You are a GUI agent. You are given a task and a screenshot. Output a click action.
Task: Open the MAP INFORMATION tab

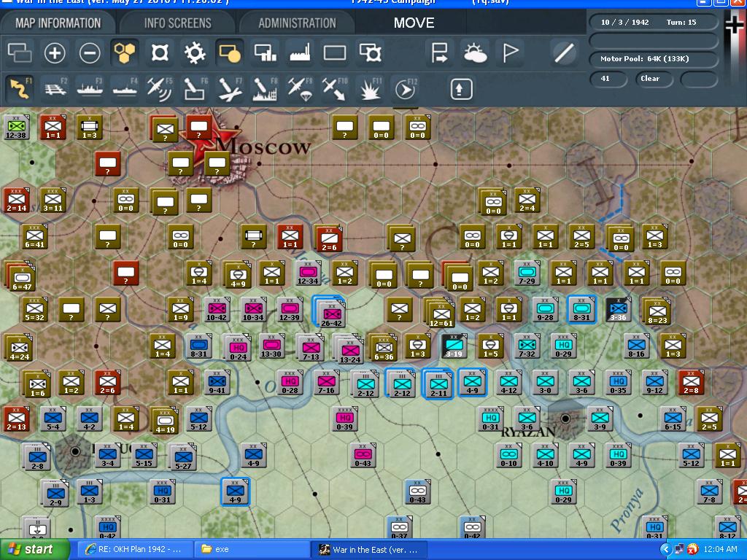[58, 23]
